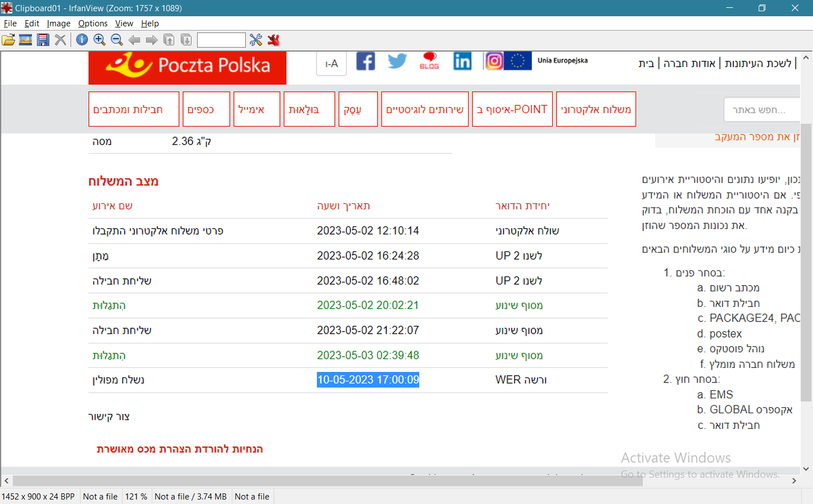Click the vertical scrollbar thumb
The height and width of the screenshot is (504, 813).
tap(806, 262)
